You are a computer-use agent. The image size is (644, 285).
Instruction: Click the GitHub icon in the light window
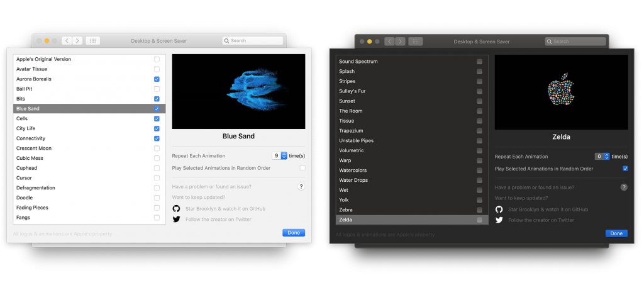176,209
